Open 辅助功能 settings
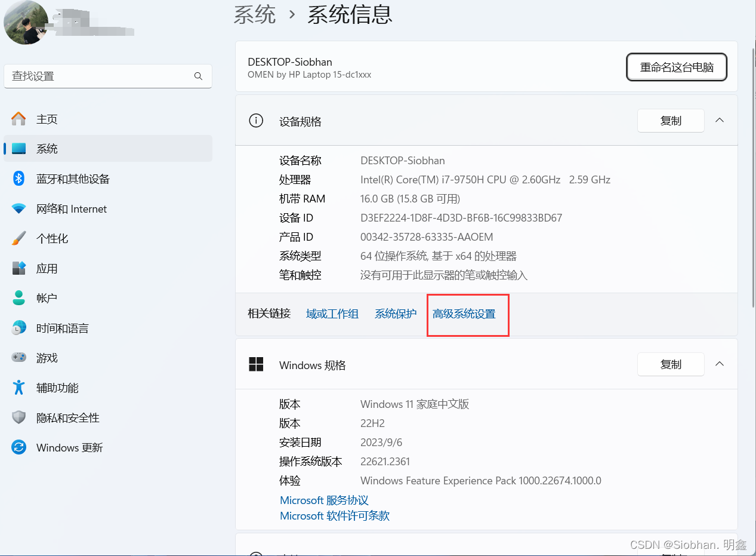 pyautogui.click(x=107, y=388)
